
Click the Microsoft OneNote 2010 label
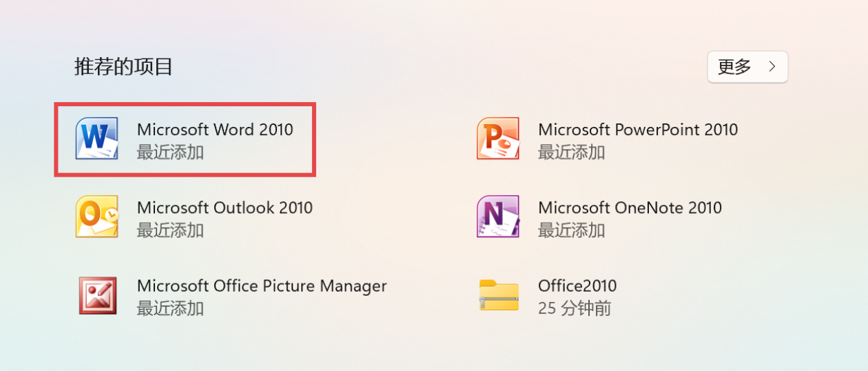tap(630, 207)
